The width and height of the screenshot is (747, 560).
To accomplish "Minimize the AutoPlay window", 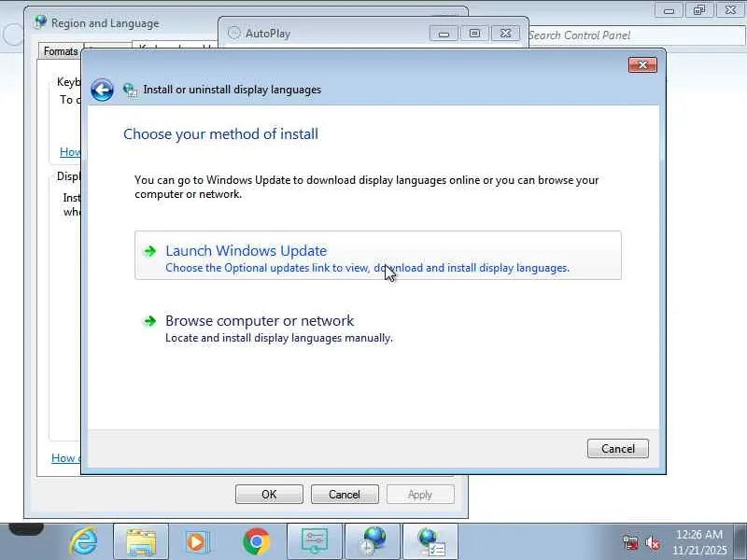I will [444, 34].
